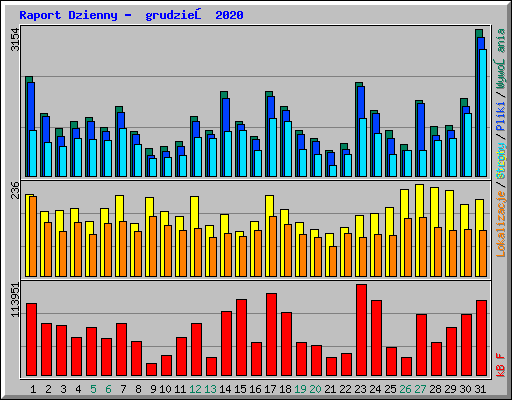Click day label 19 on the x-axis

[300, 389]
